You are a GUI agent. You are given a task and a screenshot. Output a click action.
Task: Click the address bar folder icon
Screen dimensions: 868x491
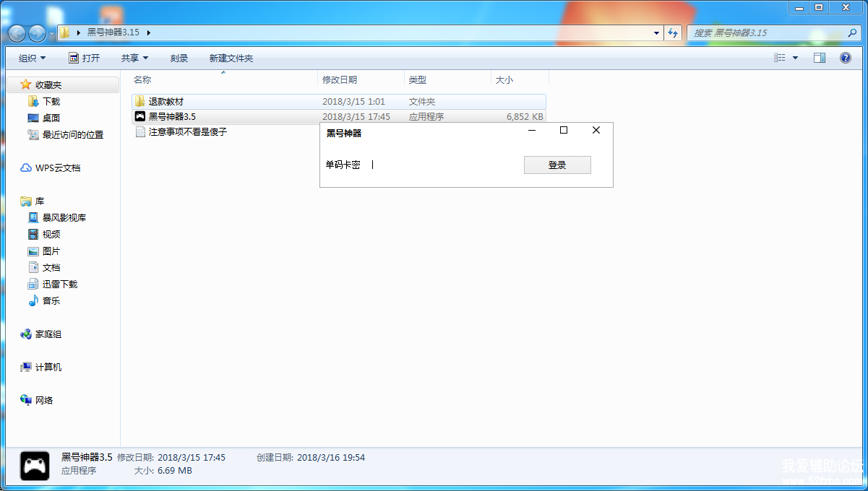65,32
